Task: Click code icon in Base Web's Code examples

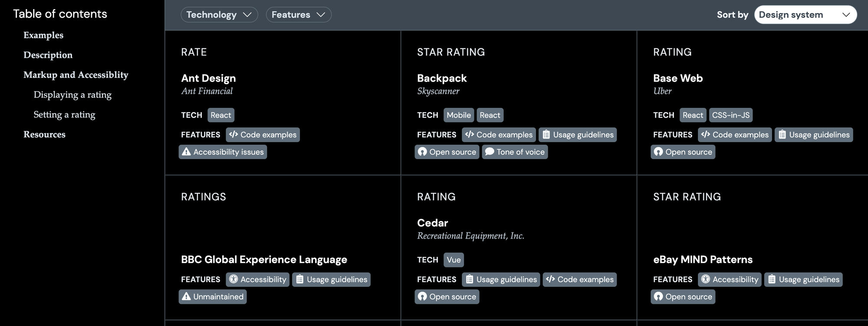Action: coord(706,134)
